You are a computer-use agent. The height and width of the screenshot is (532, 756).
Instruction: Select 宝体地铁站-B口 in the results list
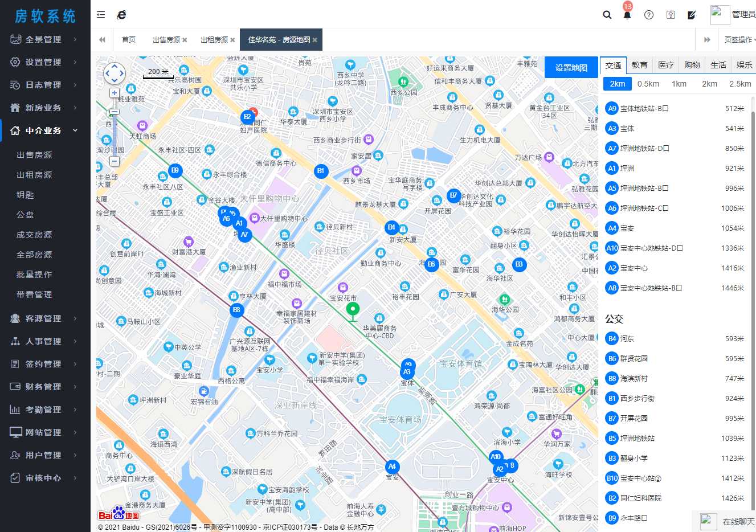click(x=675, y=108)
